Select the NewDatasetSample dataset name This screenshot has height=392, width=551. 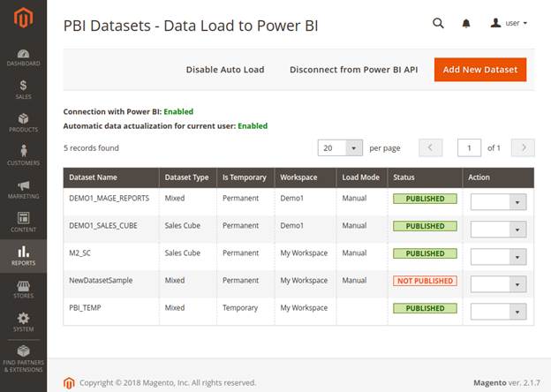point(101,280)
